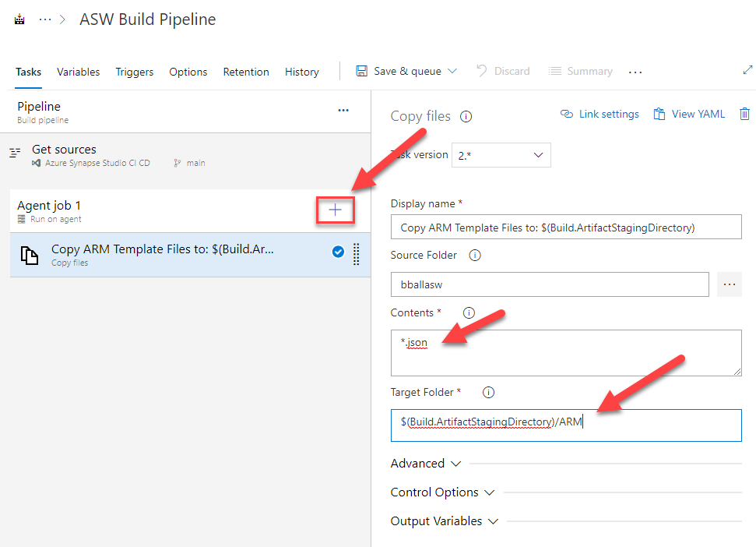
Task: Click the info icon next to Source Folder
Action: coord(475,256)
